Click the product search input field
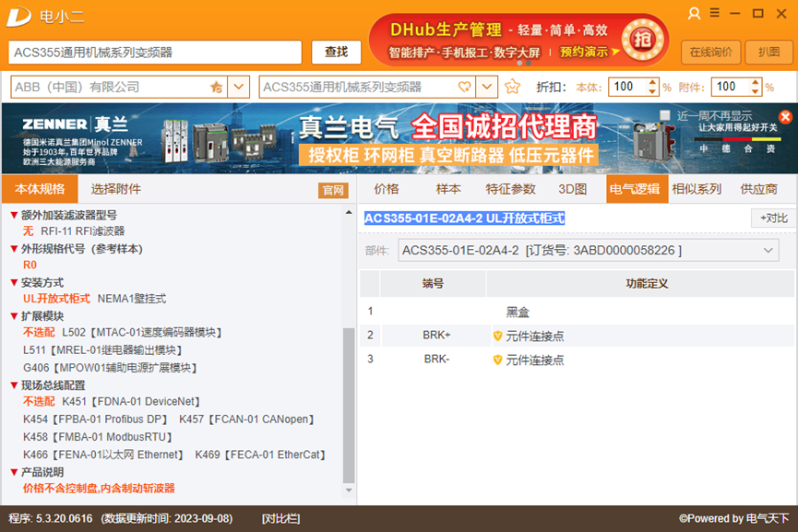This screenshot has width=798, height=532. [x=155, y=53]
